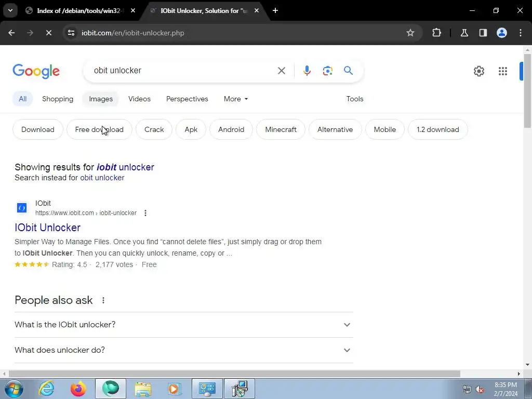532x399 pixels.
Task: Close the IObit Unlocker tab
Action: 257,10
